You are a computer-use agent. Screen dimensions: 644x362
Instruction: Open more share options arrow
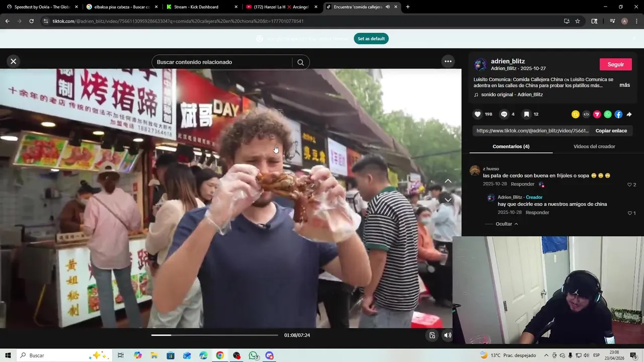[629, 114]
